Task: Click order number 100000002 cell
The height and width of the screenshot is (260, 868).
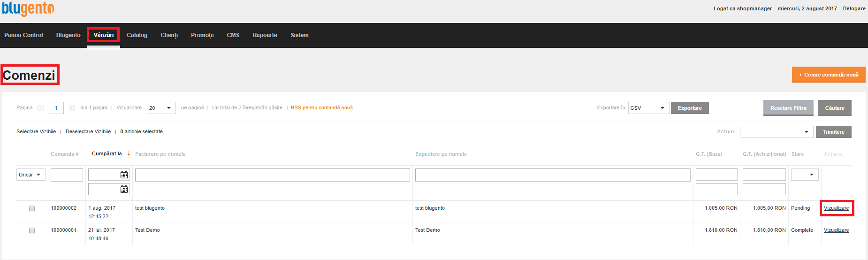Action: [x=63, y=208]
